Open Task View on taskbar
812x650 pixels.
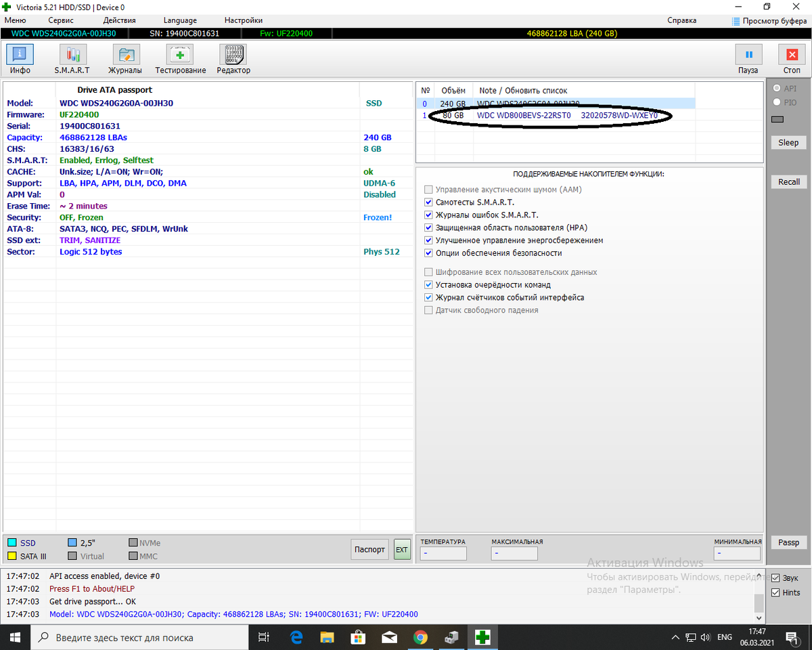(264, 637)
